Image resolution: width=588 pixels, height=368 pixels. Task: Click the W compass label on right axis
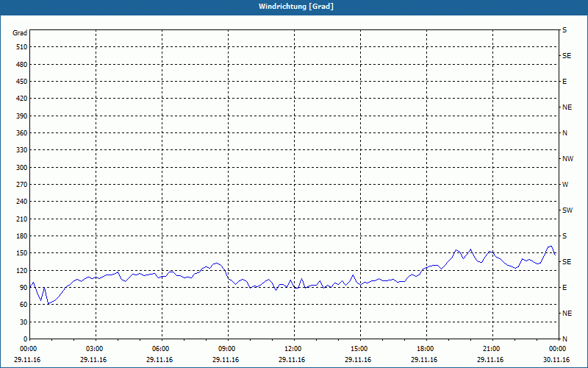(x=565, y=185)
